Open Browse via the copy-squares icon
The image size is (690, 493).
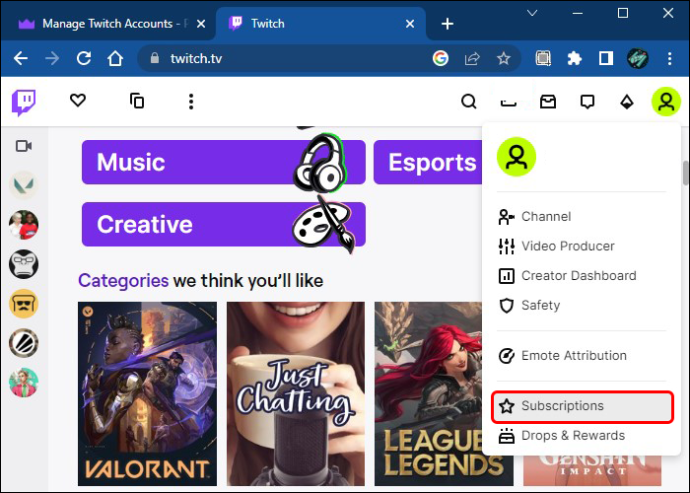(137, 101)
